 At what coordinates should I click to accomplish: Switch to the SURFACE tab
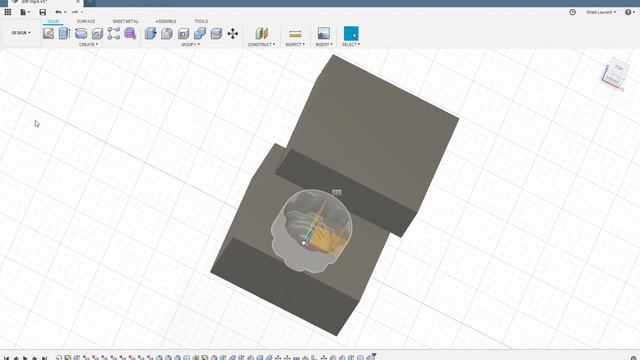[86, 21]
